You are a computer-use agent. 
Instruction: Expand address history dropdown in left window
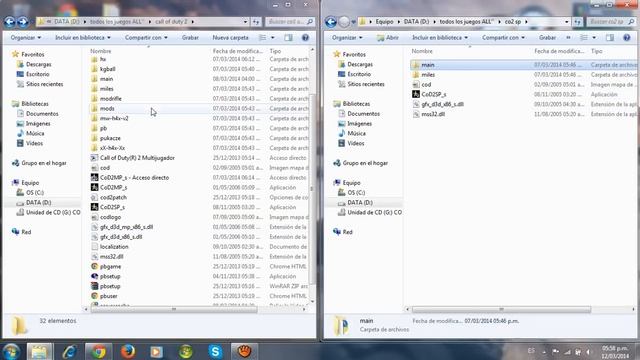pos(245,22)
